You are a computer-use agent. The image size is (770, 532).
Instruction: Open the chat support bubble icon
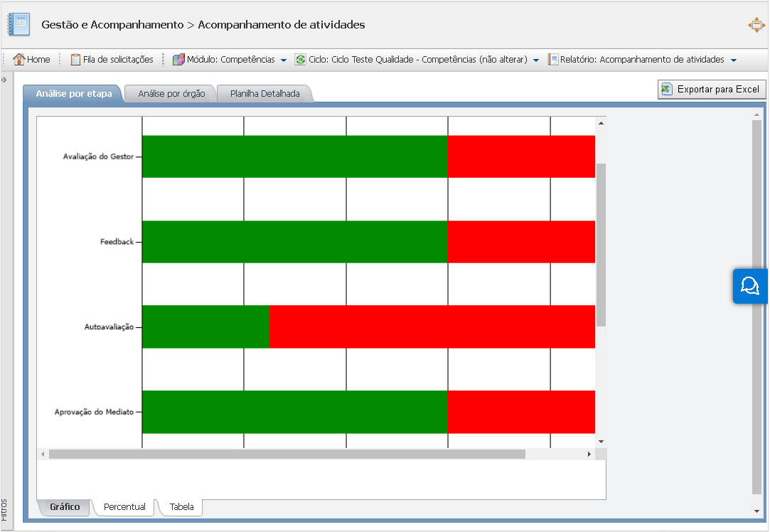(x=750, y=286)
